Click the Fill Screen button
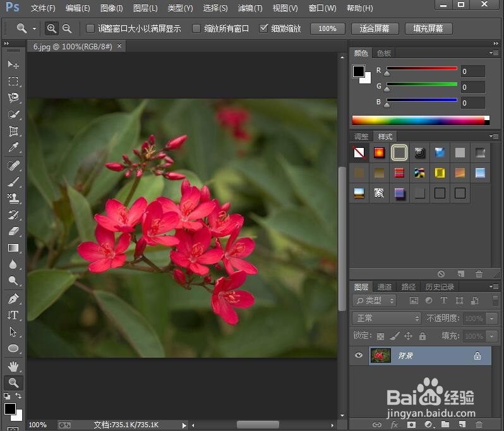 (428, 28)
